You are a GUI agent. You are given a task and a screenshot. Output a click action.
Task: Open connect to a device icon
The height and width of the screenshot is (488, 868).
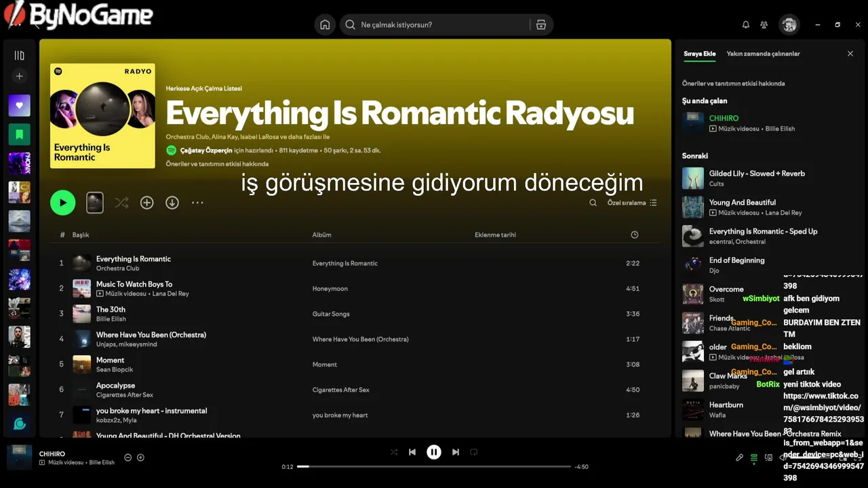coord(768,457)
